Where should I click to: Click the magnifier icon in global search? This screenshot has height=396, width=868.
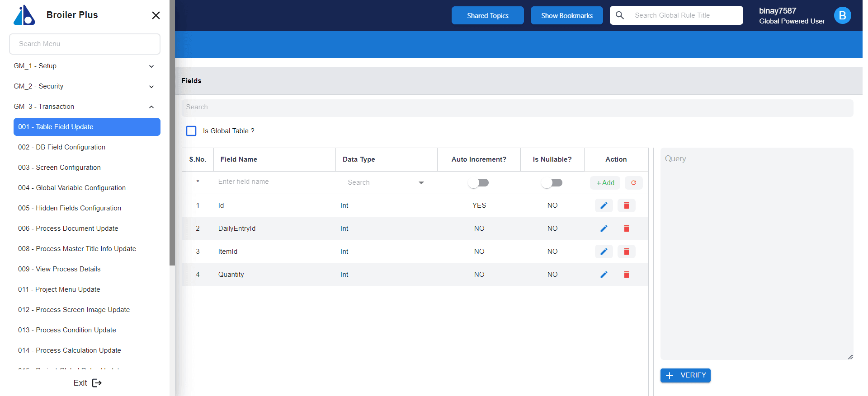620,15
